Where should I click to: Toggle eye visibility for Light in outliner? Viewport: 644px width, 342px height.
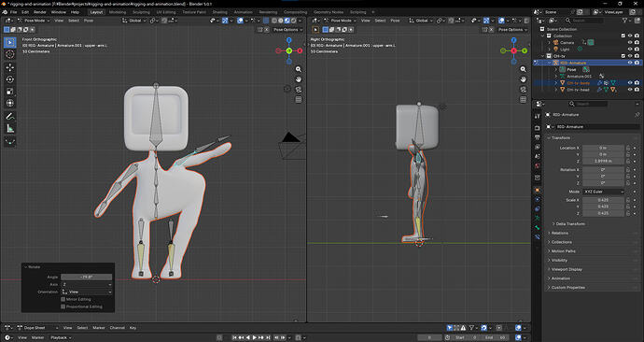pos(630,50)
